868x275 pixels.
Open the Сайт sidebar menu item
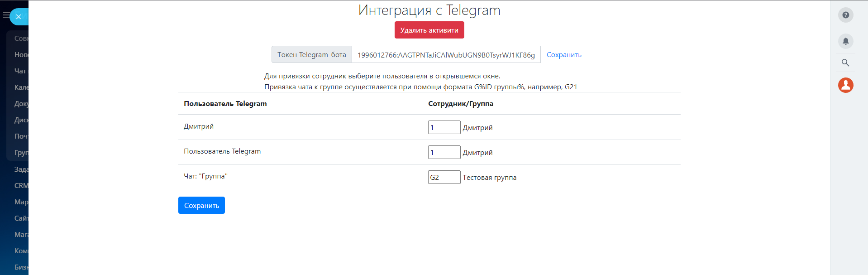21,218
